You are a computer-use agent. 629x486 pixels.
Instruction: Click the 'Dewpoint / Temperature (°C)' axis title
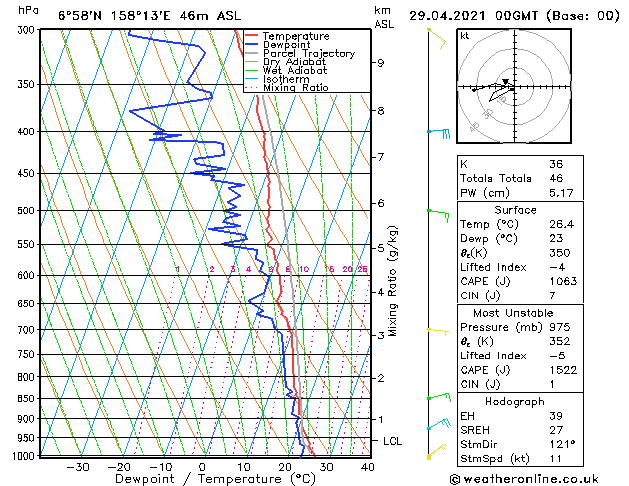click(215, 479)
